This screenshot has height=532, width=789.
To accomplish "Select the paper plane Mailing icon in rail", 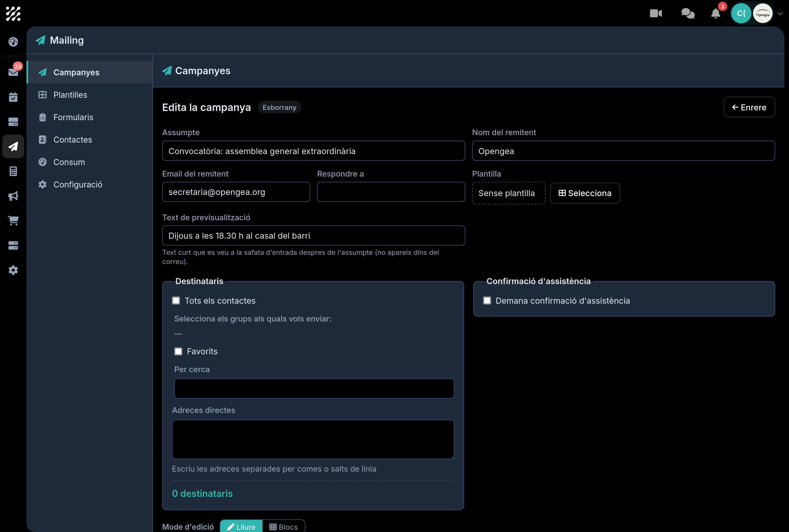I will click(13, 147).
